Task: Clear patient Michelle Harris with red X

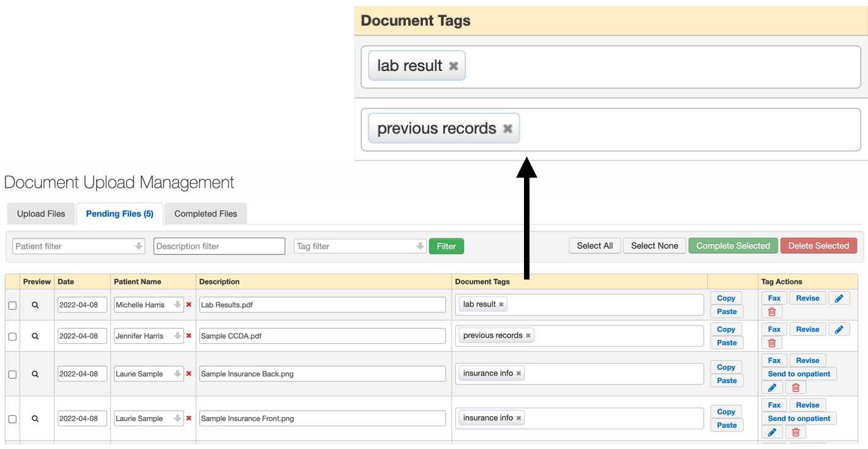Action: pyautogui.click(x=189, y=305)
